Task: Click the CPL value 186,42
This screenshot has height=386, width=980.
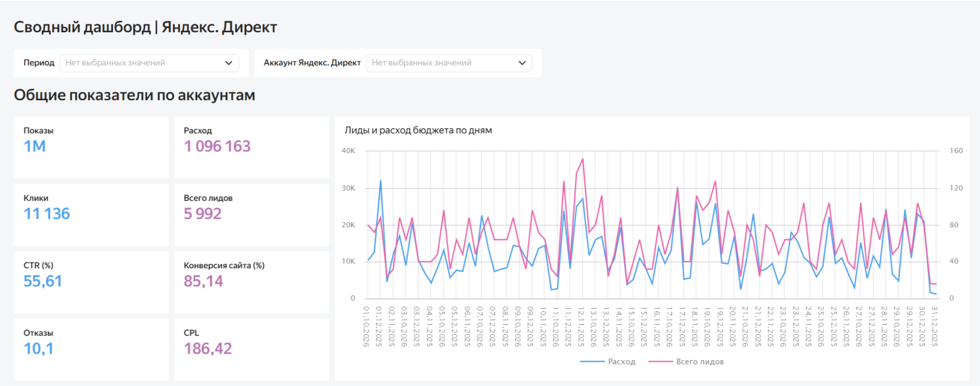Action: tap(208, 349)
